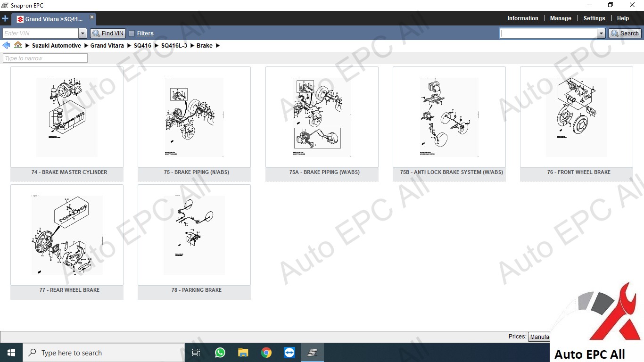644x362 pixels.
Task: Open File Explorer from taskbar
Action: (x=243, y=353)
